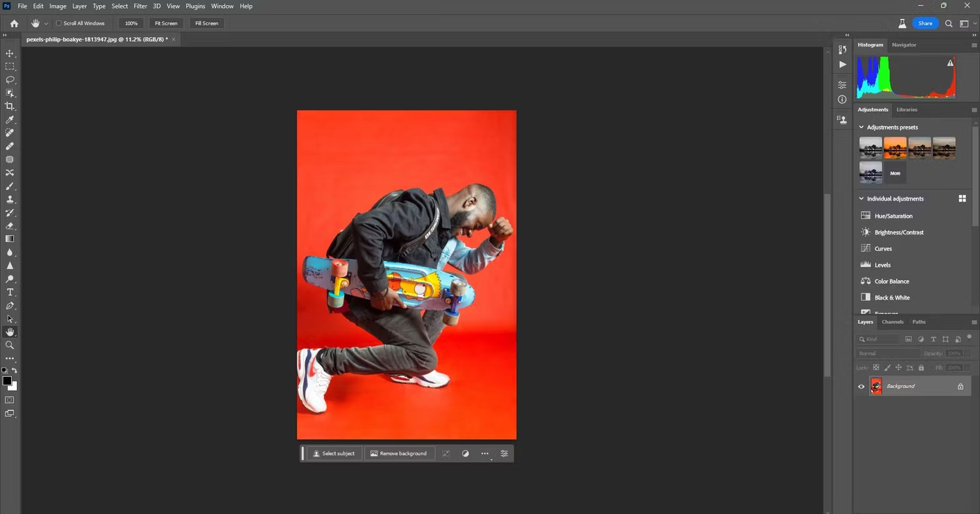Select the Type tool
The height and width of the screenshot is (514, 980).
[10, 292]
